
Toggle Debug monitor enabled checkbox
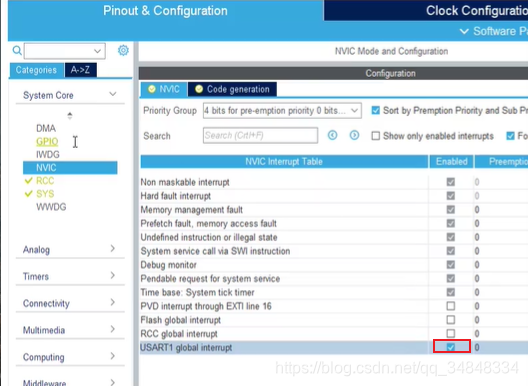pyautogui.click(x=451, y=264)
